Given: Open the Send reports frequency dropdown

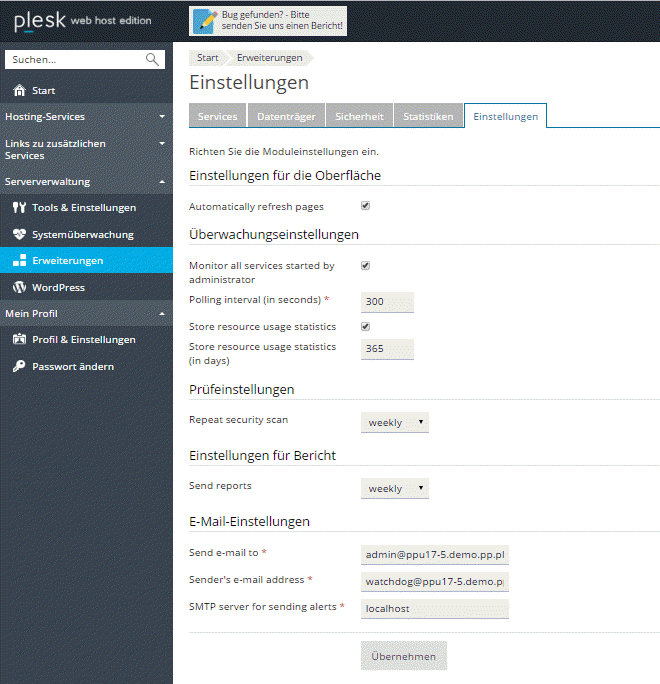Looking at the screenshot, I should [395, 488].
